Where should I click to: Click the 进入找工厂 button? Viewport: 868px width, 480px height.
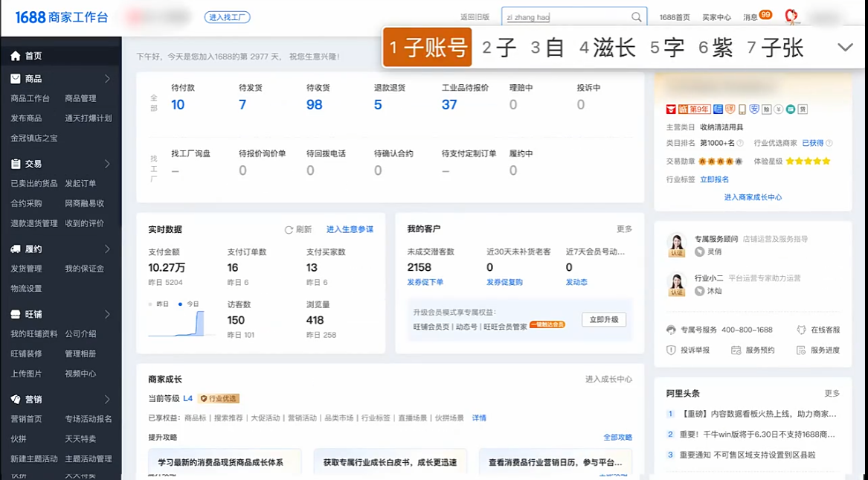227,17
